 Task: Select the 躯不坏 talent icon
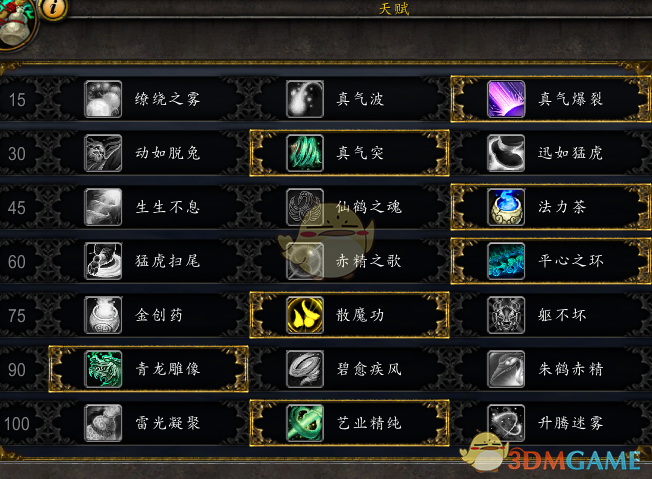506,315
